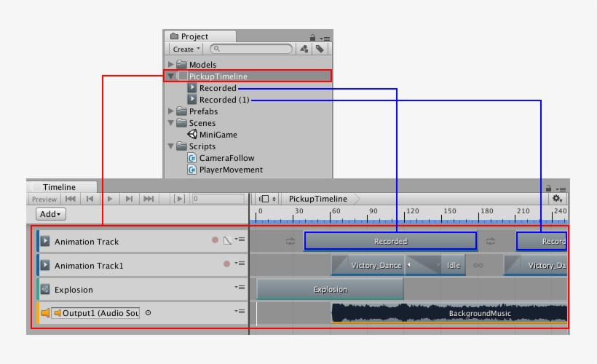Go to end of Timeline
The width and height of the screenshot is (597, 364).
tap(149, 199)
